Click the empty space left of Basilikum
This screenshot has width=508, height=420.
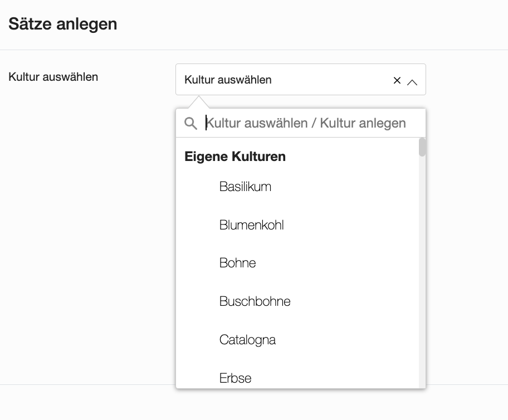click(198, 187)
